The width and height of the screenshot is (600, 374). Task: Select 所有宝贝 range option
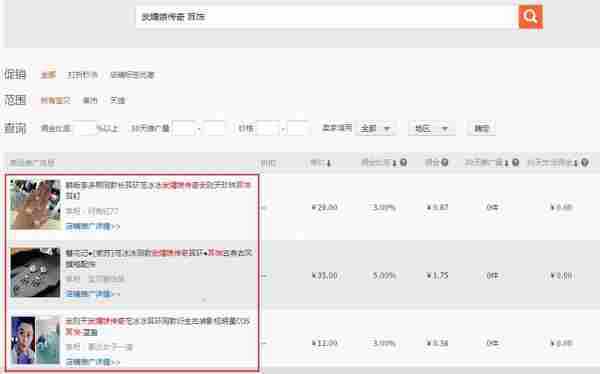[55, 100]
